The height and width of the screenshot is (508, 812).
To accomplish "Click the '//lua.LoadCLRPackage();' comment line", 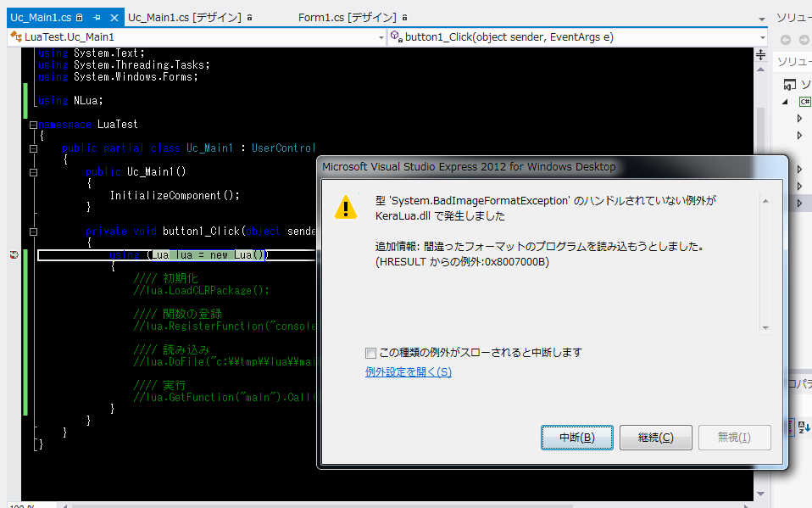I will tap(202, 291).
